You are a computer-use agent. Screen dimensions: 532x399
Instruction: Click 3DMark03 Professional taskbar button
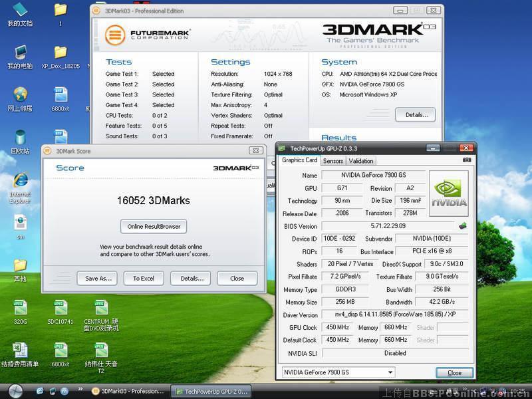pyautogui.click(x=128, y=391)
